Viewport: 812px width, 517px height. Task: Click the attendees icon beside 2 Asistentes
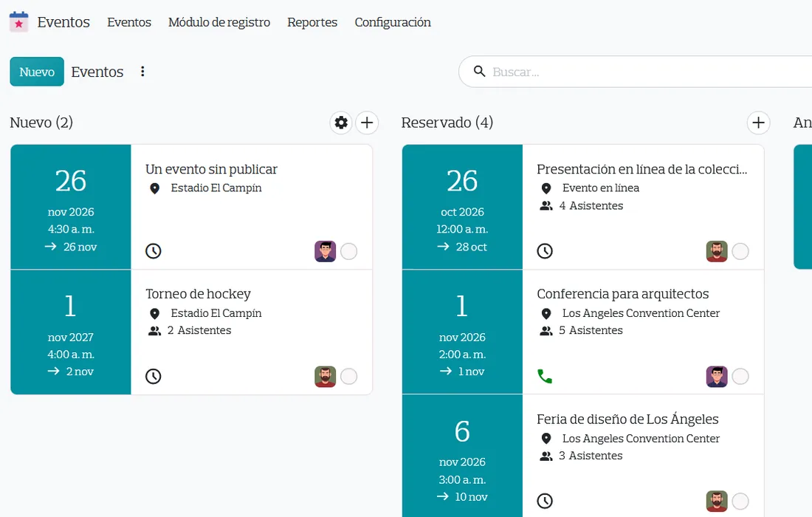pyautogui.click(x=154, y=330)
